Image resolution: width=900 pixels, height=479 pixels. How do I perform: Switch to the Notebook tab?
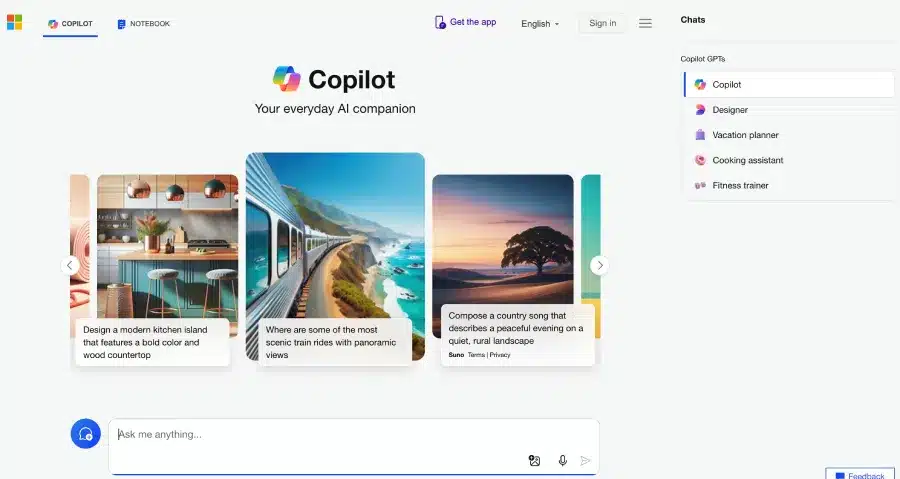click(x=143, y=24)
